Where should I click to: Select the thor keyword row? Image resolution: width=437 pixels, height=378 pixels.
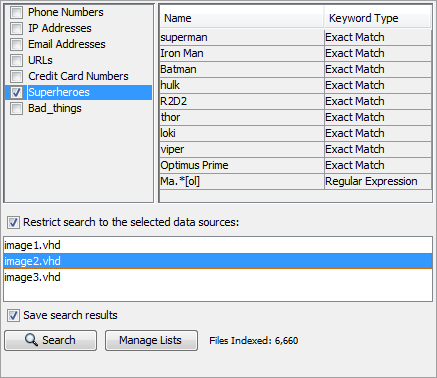pyautogui.click(x=295, y=117)
